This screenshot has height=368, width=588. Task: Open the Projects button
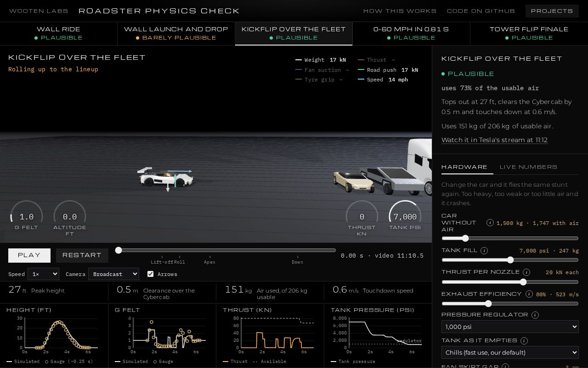coord(552,11)
